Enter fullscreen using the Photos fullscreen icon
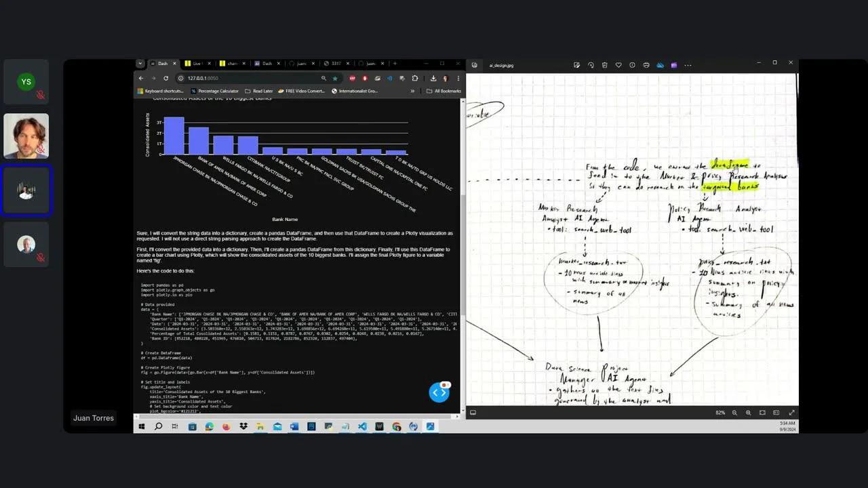Image resolution: width=868 pixels, height=488 pixels. click(x=792, y=412)
